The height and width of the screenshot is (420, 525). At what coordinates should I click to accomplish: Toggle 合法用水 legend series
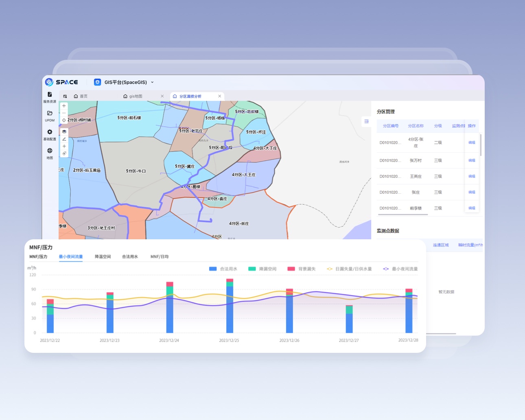coord(223,269)
